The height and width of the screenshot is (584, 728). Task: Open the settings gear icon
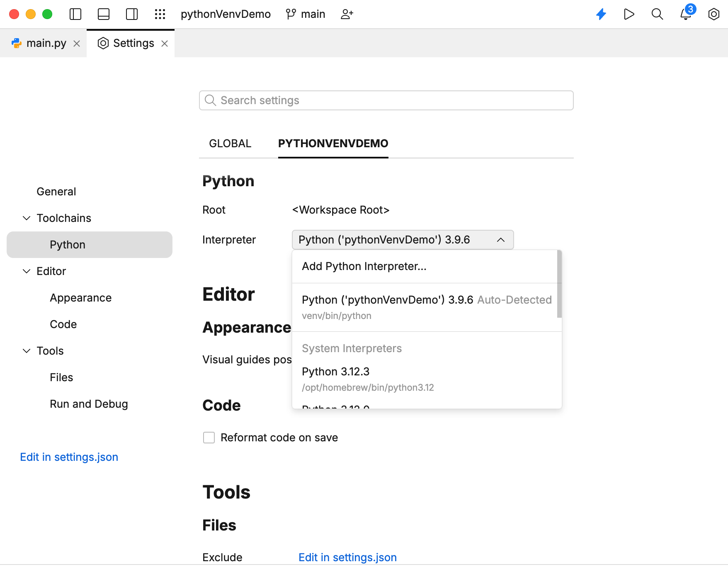coord(714,14)
